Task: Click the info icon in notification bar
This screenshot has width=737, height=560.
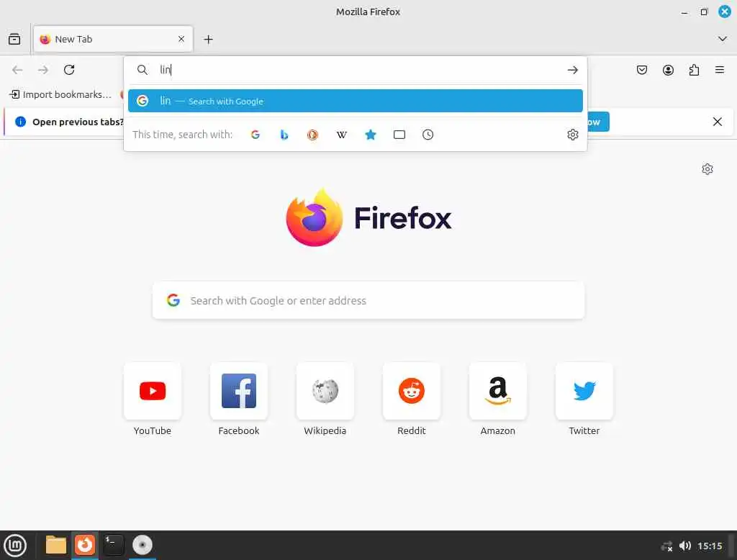Action: [20, 122]
